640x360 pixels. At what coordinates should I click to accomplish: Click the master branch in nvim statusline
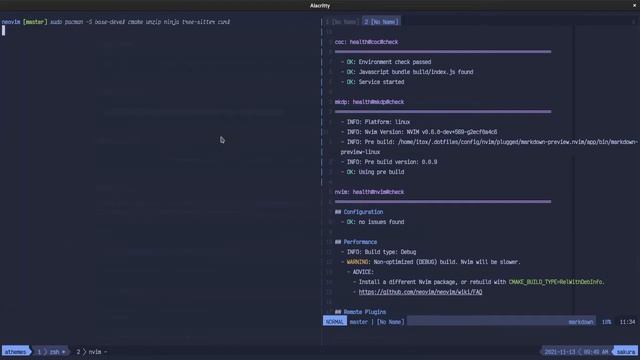[x=358, y=322]
